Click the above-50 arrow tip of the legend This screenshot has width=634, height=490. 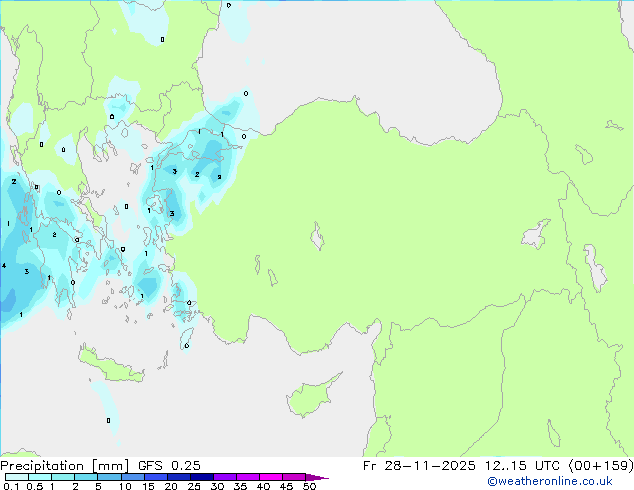click(317, 477)
